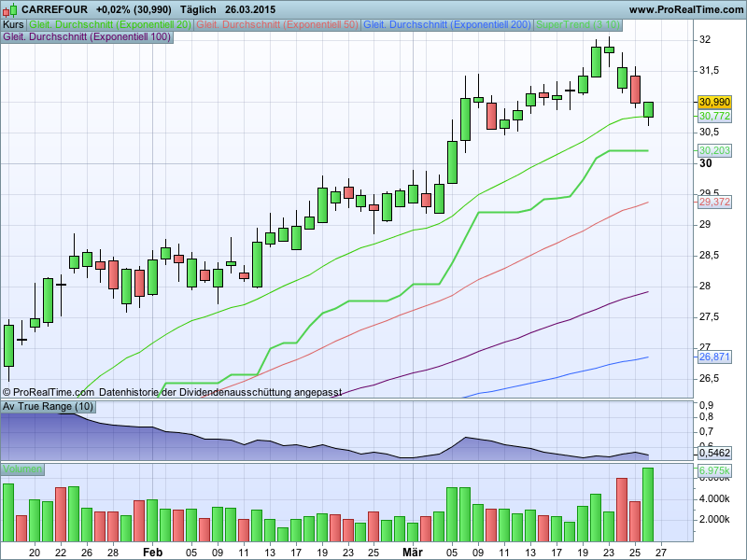Click the candlestick icon next to CARREFOUR
This screenshot has height=560, width=747.
point(10,9)
